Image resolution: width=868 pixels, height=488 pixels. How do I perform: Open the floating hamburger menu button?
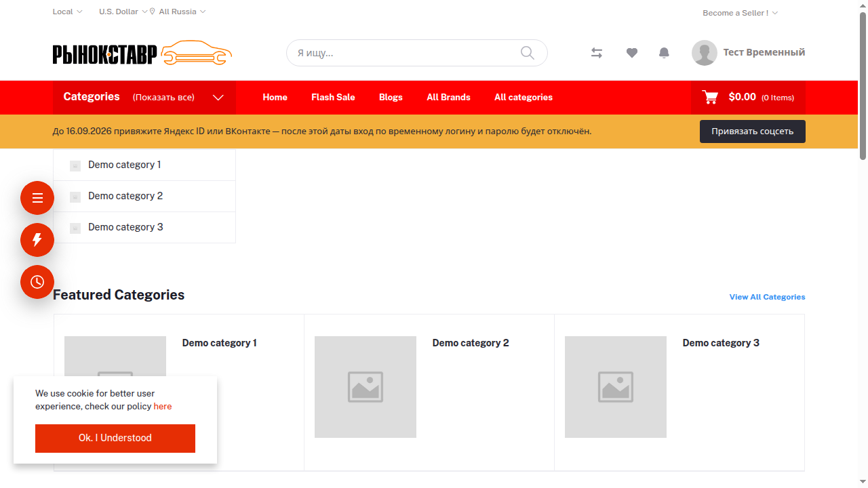[x=37, y=198]
